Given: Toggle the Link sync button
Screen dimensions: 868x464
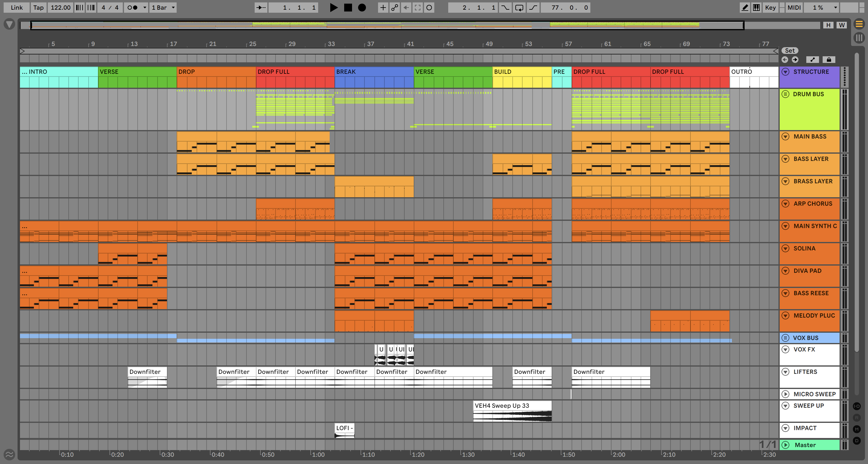Looking at the screenshot, I should (x=17, y=8).
